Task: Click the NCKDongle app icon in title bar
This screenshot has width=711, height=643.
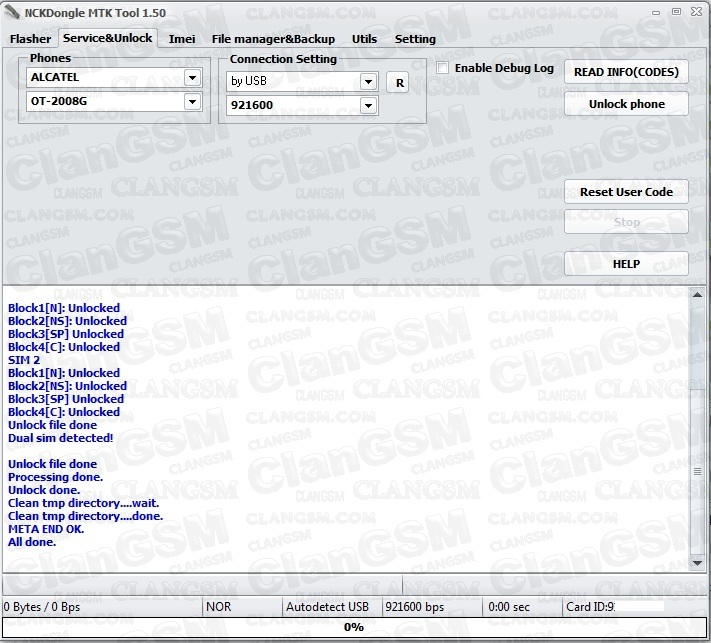Action: click(12, 12)
